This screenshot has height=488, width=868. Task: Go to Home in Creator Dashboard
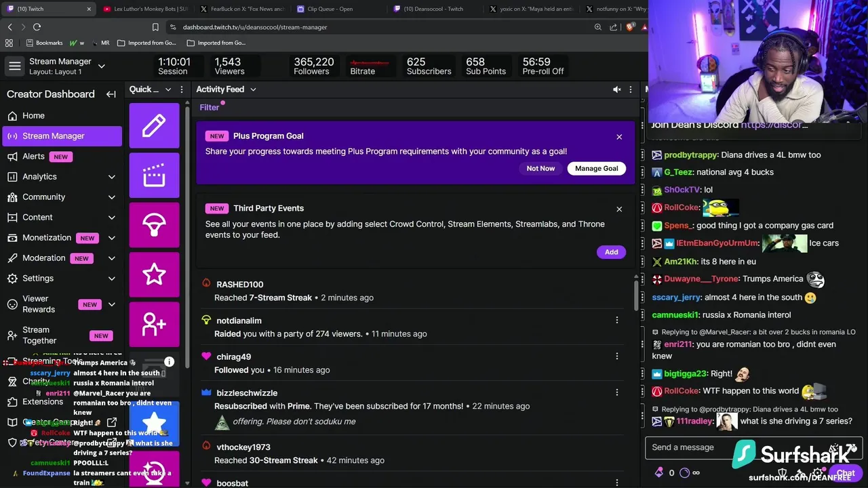[62, 116]
